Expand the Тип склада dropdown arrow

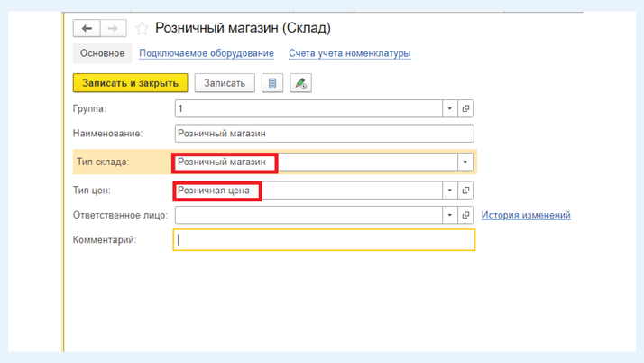pyautogui.click(x=465, y=162)
